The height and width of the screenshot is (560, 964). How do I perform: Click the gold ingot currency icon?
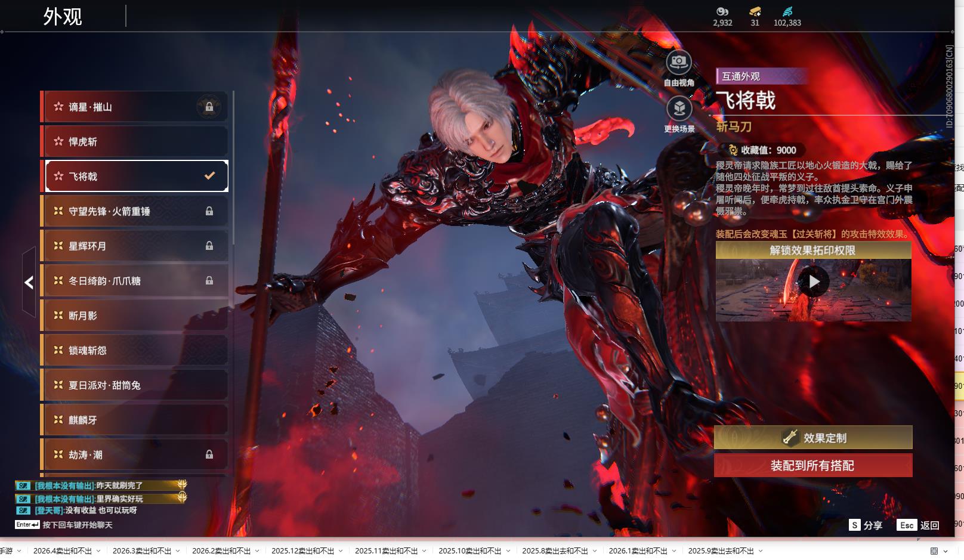point(755,11)
